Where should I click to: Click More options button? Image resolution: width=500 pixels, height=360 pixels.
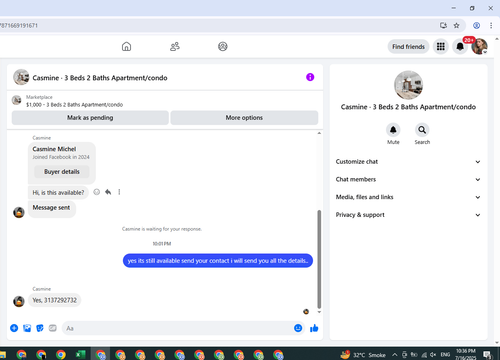[244, 118]
